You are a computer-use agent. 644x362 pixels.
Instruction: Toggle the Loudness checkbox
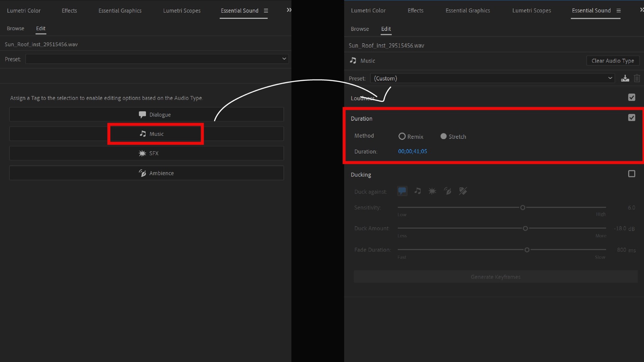coord(632,97)
